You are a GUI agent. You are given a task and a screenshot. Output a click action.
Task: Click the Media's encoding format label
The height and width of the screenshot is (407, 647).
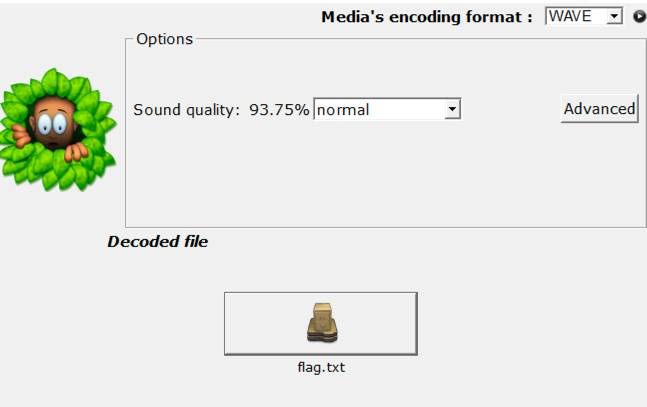tap(426, 17)
